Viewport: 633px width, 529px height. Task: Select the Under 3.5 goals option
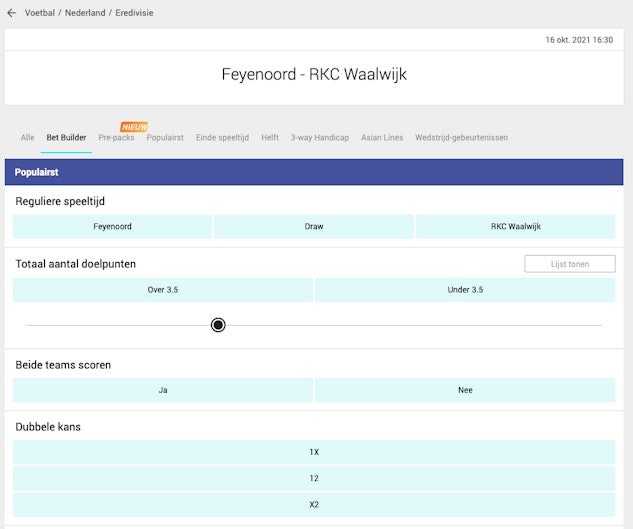465,290
